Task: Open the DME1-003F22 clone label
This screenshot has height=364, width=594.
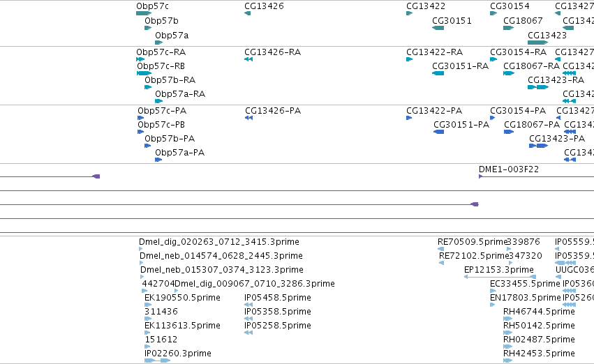Action: coord(509,169)
